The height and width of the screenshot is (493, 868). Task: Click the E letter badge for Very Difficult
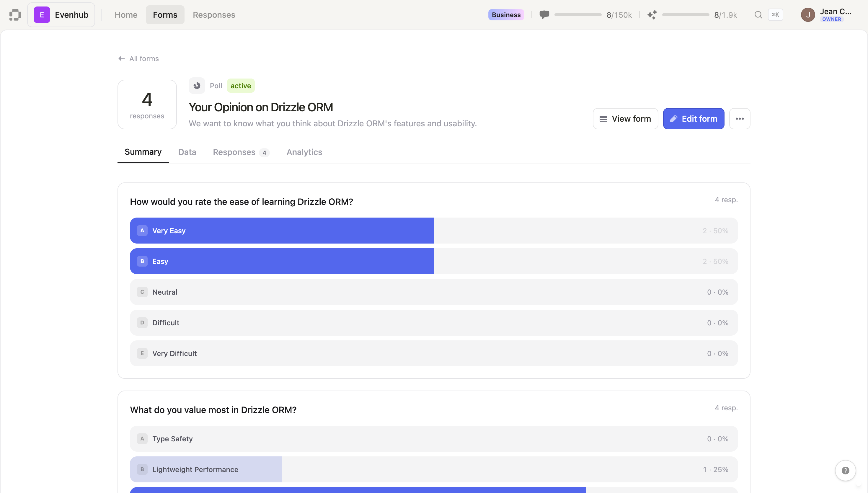[x=142, y=353]
